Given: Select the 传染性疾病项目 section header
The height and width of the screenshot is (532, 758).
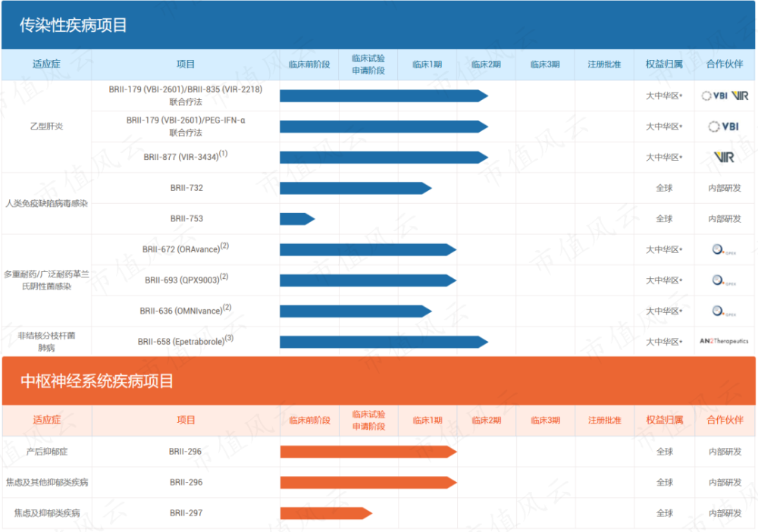Looking at the screenshot, I should click(x=378, y=25).
